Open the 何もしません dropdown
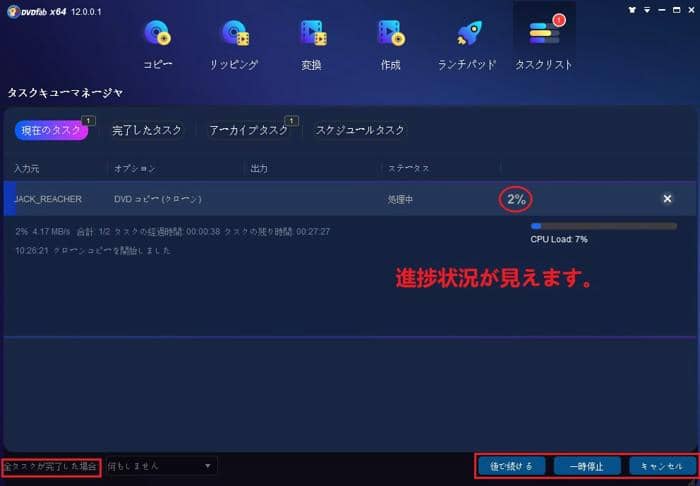 tap(161, 466)
